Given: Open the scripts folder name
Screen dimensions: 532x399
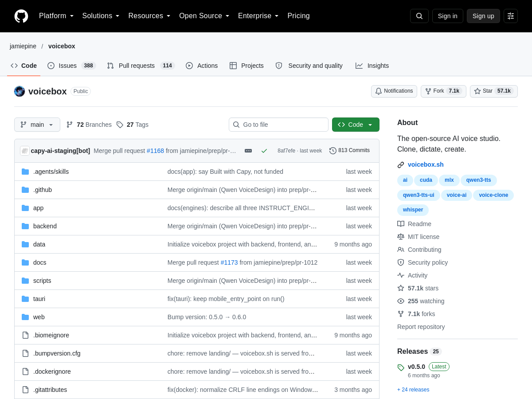Looking at the screenshot, I should [42, 281].
